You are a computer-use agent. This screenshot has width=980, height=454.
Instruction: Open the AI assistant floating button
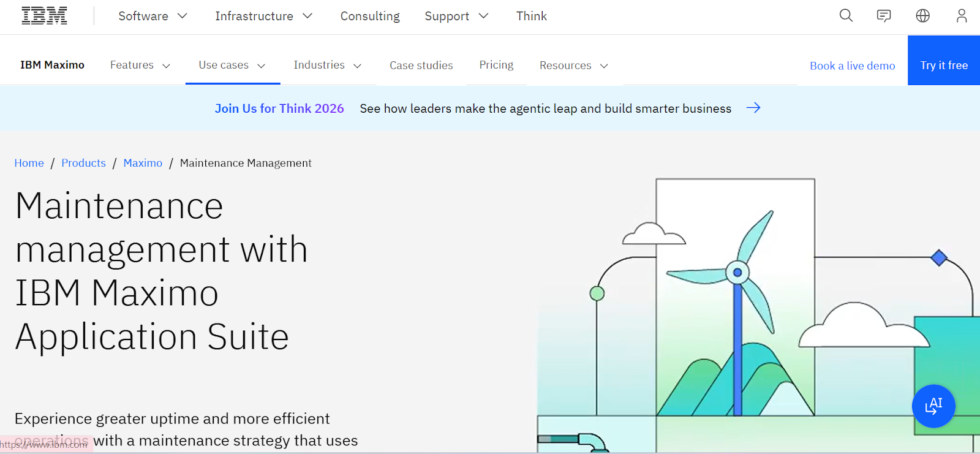coord(933,406)
